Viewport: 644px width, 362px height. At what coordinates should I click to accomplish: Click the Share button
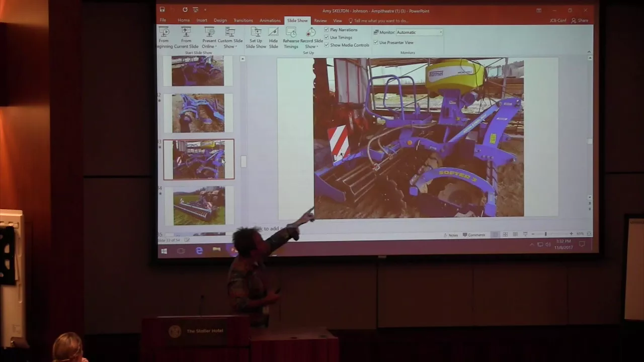[581, 20]
